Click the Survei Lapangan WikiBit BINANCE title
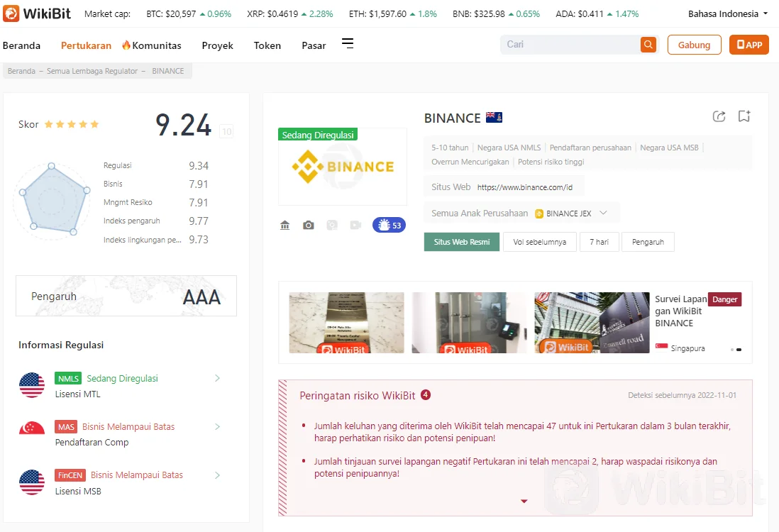This screenshot has width=779, height=532. point(680,311)
